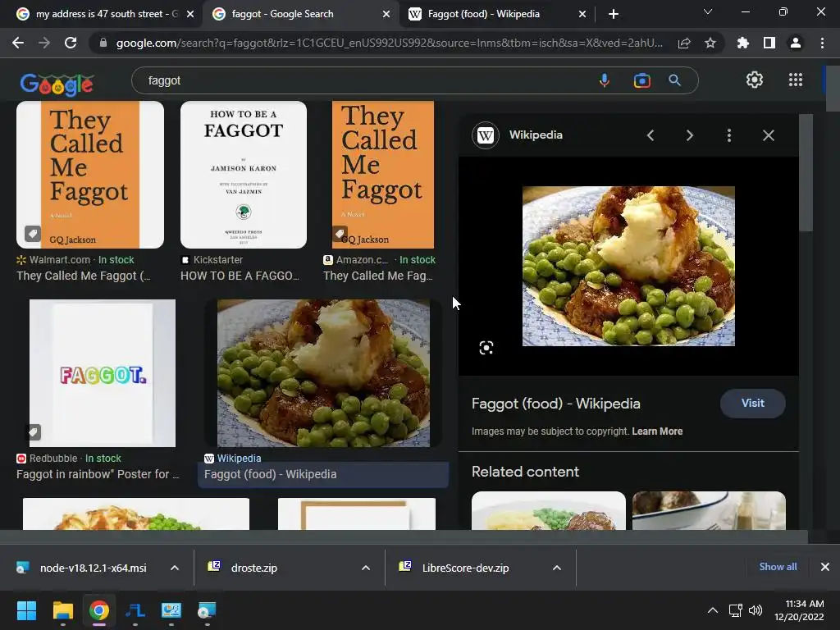Screen dimensions: 840x630
Task: Close the Faggot (food) - Wikipedia tab
Action: pyautogui.click(x=582, y=15)
